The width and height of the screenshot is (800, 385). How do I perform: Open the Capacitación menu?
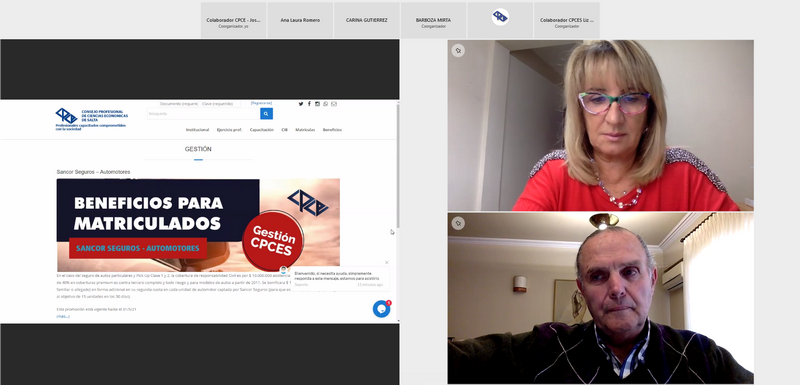262,130
